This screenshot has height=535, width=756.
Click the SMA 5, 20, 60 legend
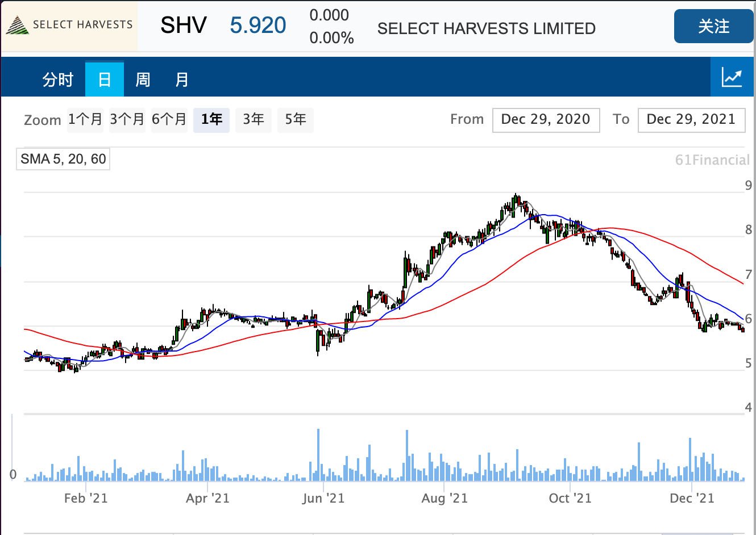click(63, 159)
